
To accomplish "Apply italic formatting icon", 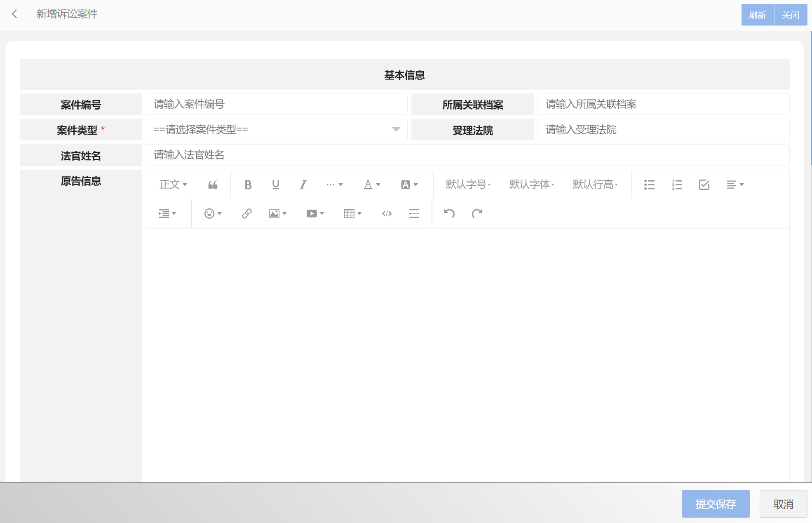I will [303, 184].
